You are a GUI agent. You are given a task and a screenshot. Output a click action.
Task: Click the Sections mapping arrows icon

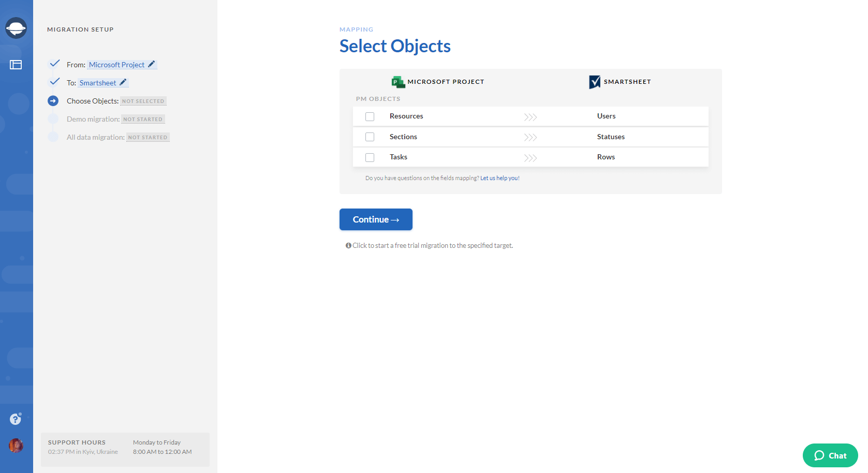pos(531,137)
